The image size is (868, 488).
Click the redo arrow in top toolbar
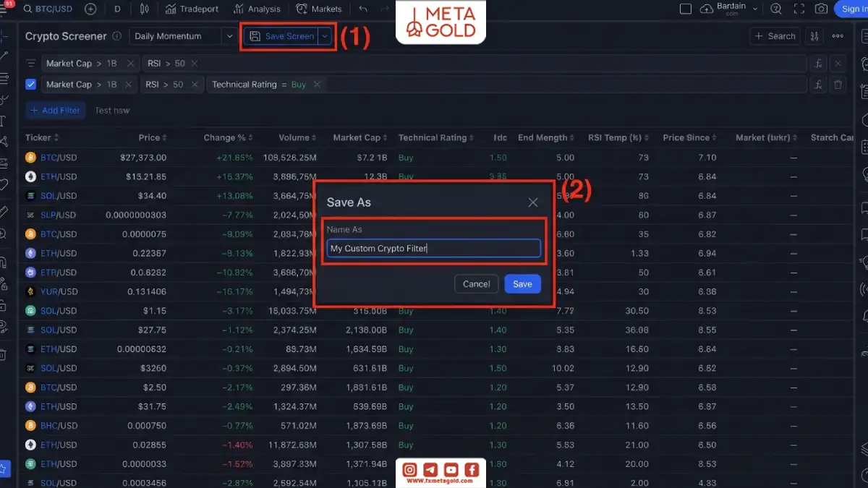pyautogui.click(x=384, y=9)
